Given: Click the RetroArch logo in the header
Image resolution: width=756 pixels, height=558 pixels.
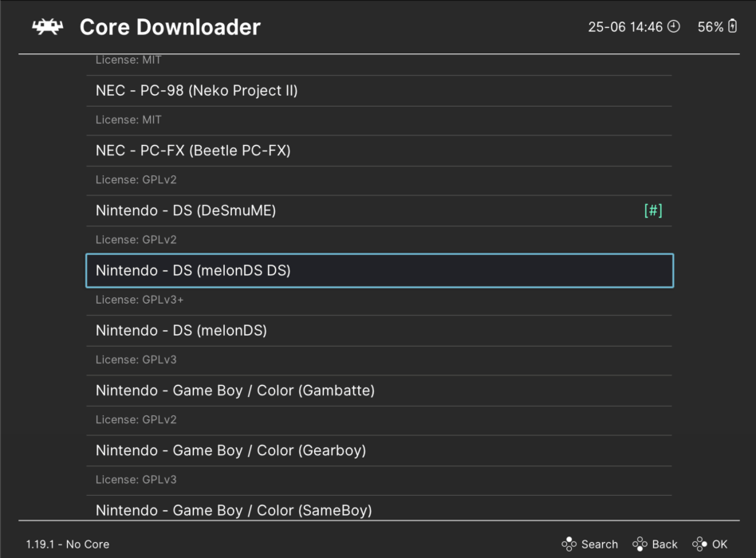Looking at the screenshot, I should point(46,26).
